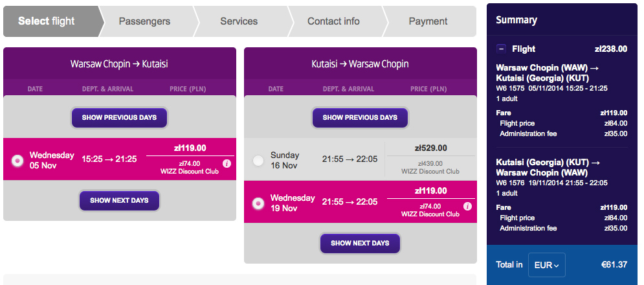Click info icon on 05 Nov fare
Screen dimensions: 644x285
(x=227, y=164)
